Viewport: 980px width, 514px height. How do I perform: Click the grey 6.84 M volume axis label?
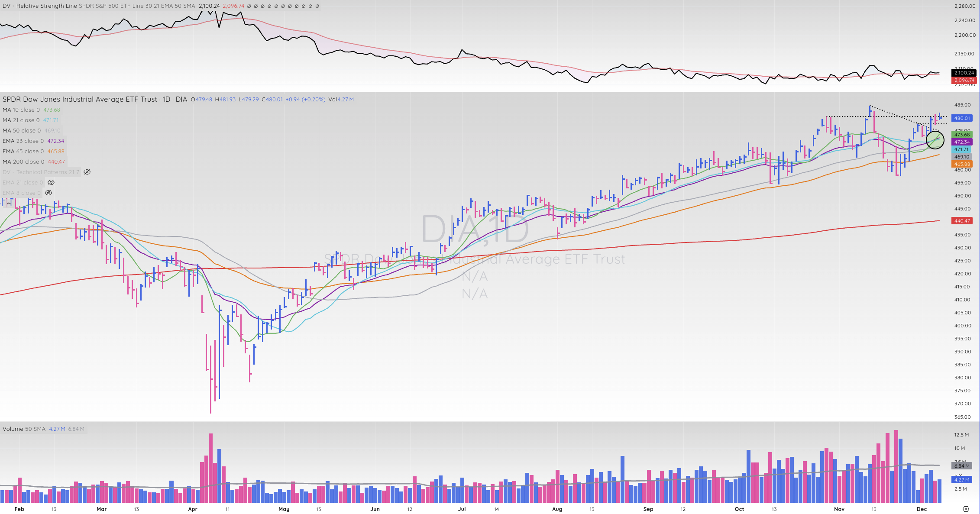tap(961, 466)
